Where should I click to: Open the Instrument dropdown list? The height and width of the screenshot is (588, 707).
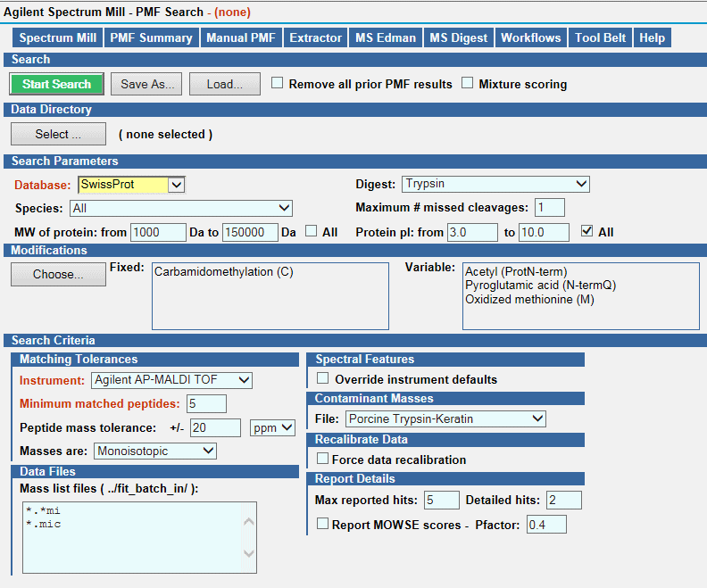[x=171, y=380]
